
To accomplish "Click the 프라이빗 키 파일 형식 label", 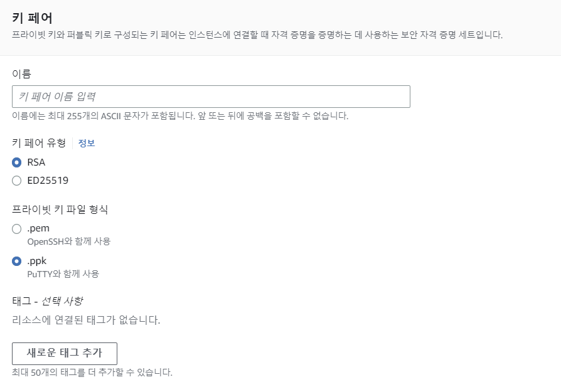I will pos(56,209).
